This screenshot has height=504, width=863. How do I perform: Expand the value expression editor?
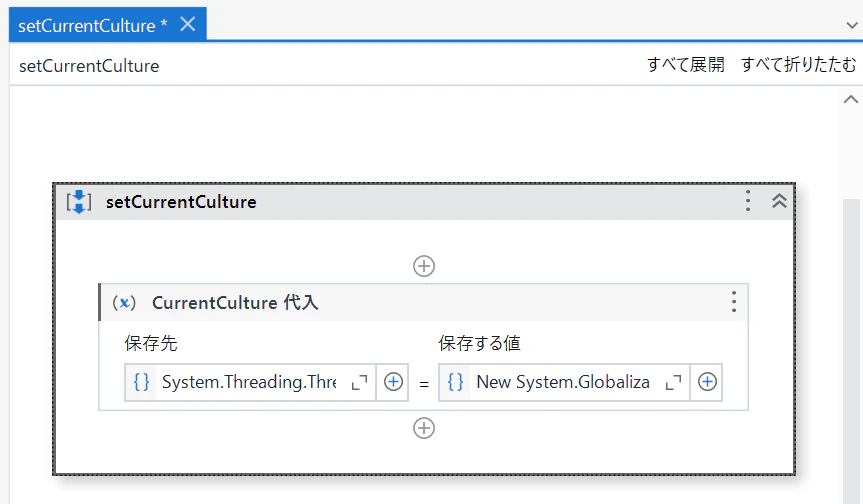click(x=674, y=382)
